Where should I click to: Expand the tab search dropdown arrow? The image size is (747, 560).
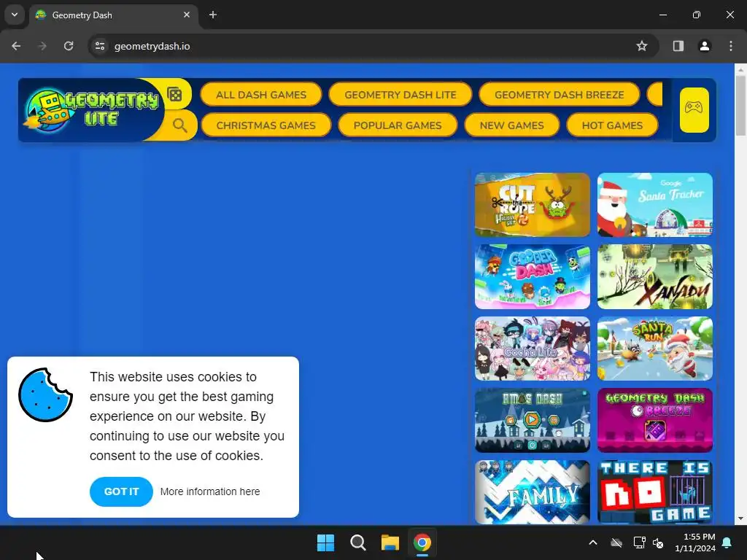(x=15, y=15)
